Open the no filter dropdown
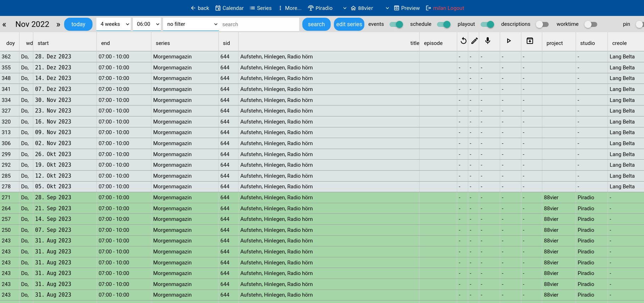Image resolution: width=644 pixels, height=303 pixels. pos(191,24)
